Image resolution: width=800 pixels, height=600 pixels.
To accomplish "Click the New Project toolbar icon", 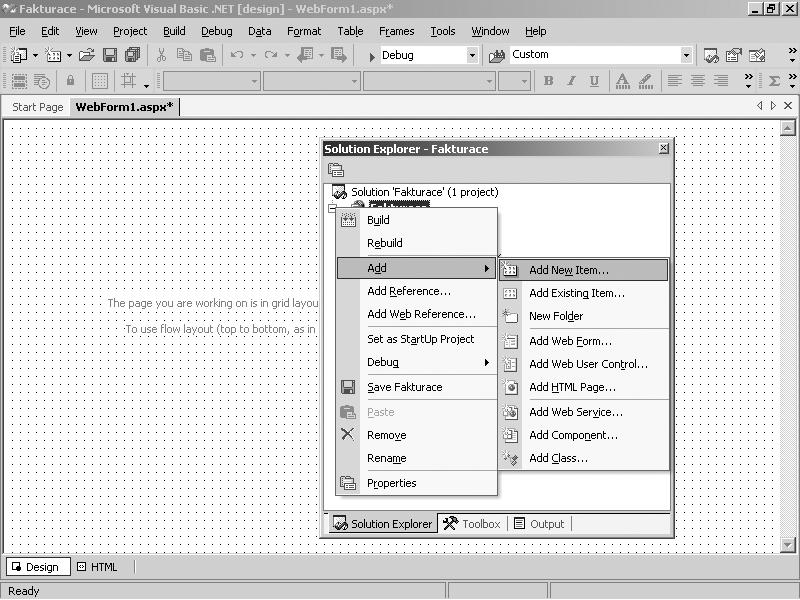I will [x=19, y=55].
